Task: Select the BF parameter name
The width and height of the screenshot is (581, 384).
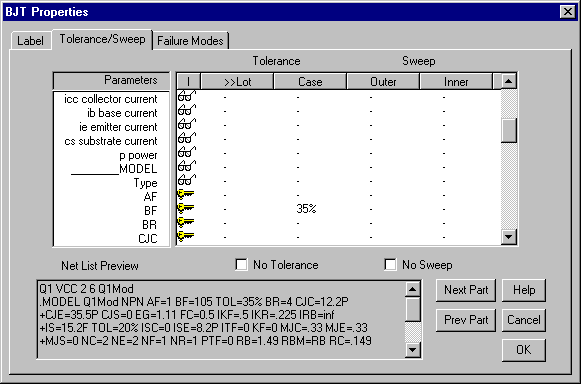Action: (x=150, y=211)
